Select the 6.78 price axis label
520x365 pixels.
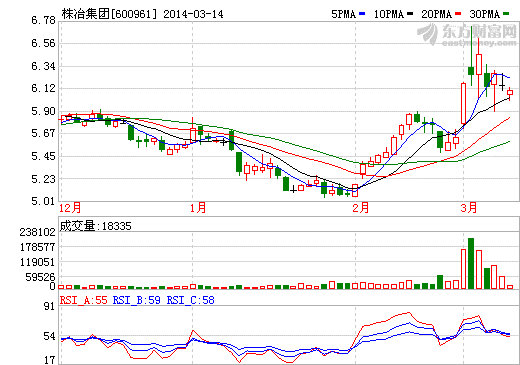coord(43,21)
